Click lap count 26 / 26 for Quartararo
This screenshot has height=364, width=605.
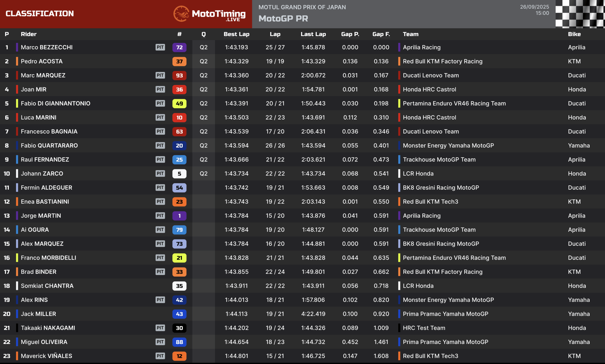(x=275, y=145)
